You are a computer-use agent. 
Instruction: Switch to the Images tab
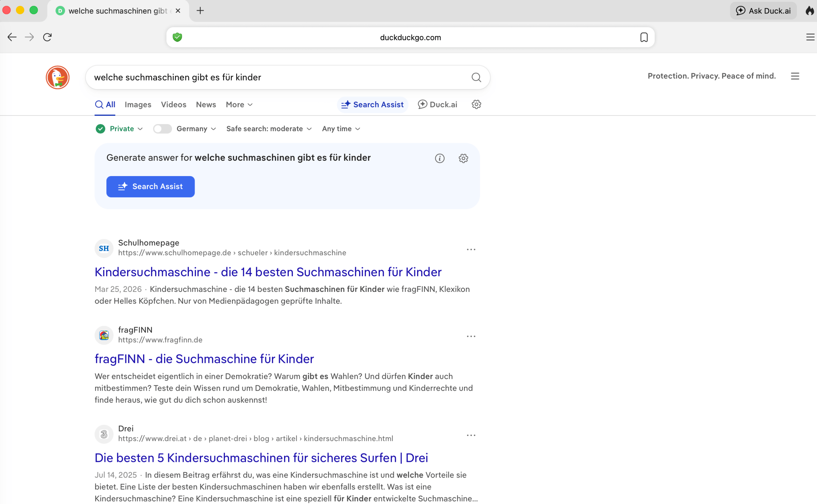(138, 105)
